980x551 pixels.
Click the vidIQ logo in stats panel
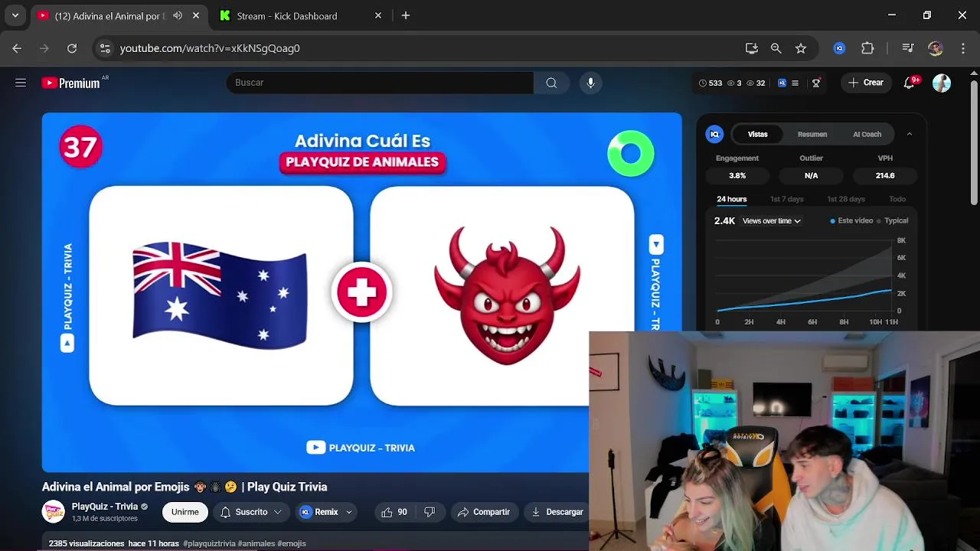[714, 134]
